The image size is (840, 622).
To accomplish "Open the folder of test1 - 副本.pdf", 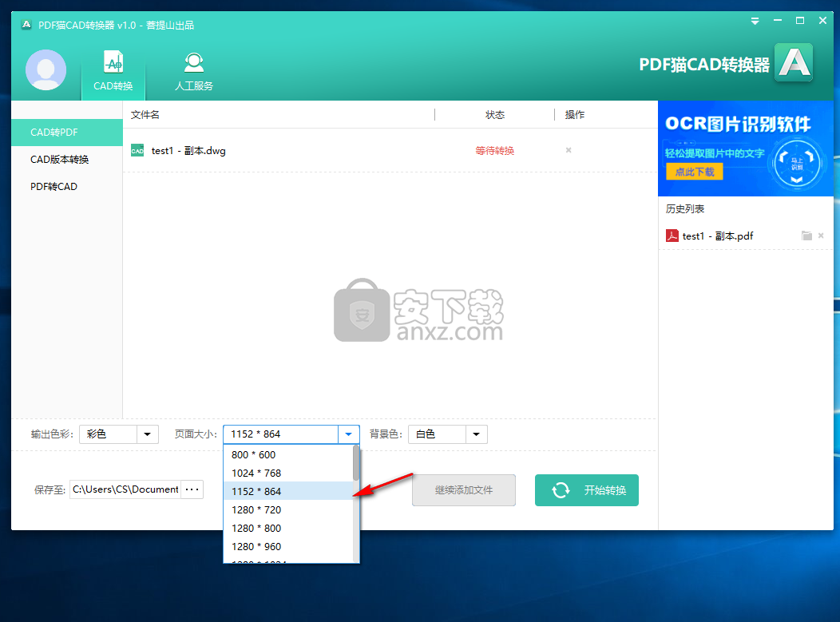I will pyautogui.click(x=806, y=236).
